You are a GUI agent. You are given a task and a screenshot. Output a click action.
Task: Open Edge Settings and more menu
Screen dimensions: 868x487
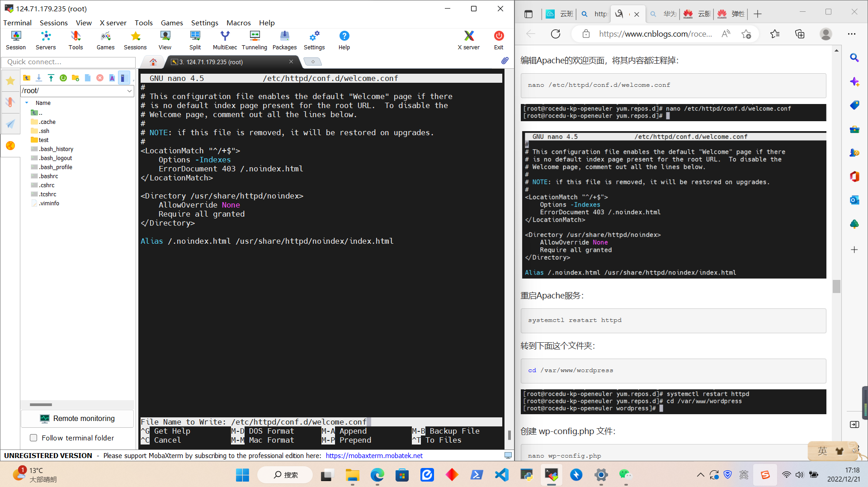click(852, 34)
